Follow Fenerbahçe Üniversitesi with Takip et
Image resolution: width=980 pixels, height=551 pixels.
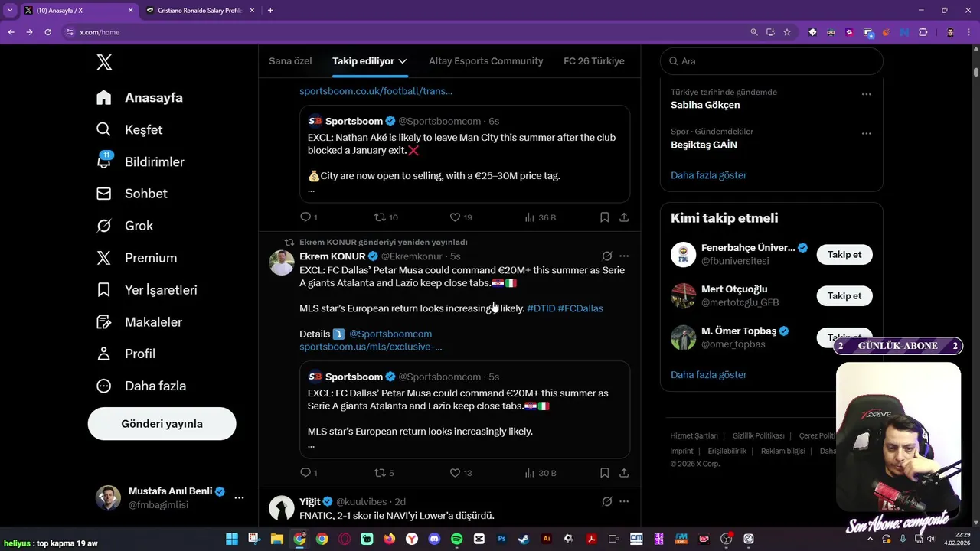[844, 255]
